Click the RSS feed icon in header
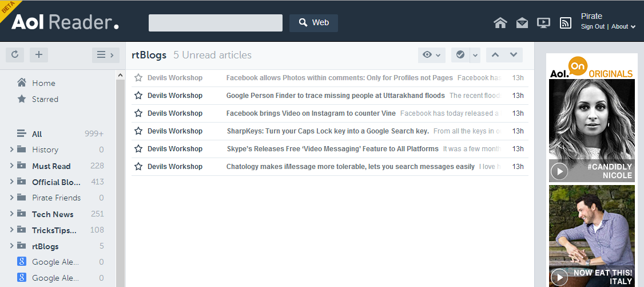 [x=566, y=23]
